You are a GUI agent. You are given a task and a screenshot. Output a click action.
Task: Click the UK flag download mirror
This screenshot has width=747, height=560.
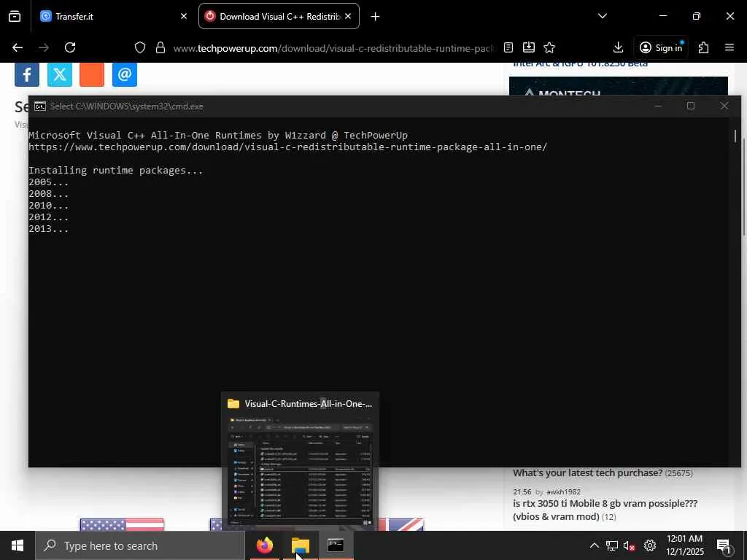(406, 525)
